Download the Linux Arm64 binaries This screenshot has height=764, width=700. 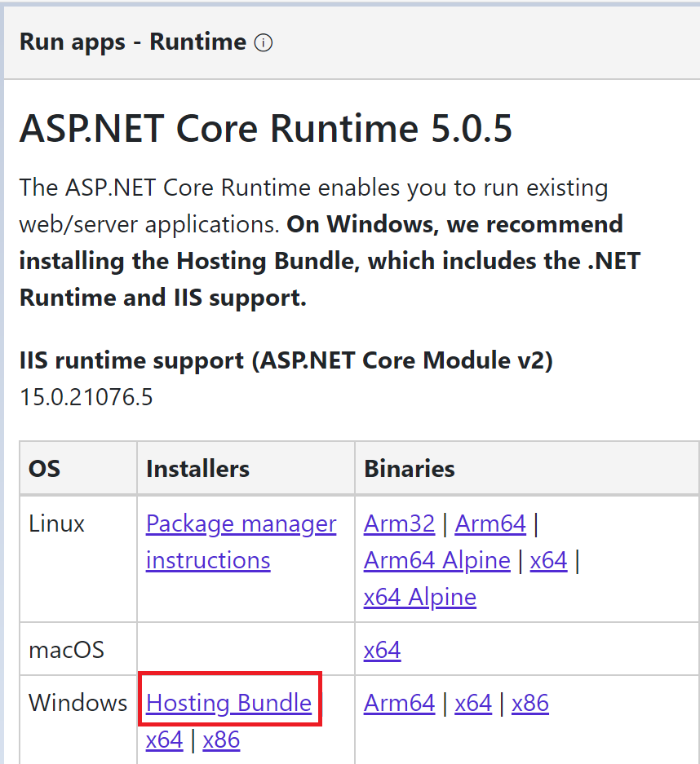pos(490,523)
